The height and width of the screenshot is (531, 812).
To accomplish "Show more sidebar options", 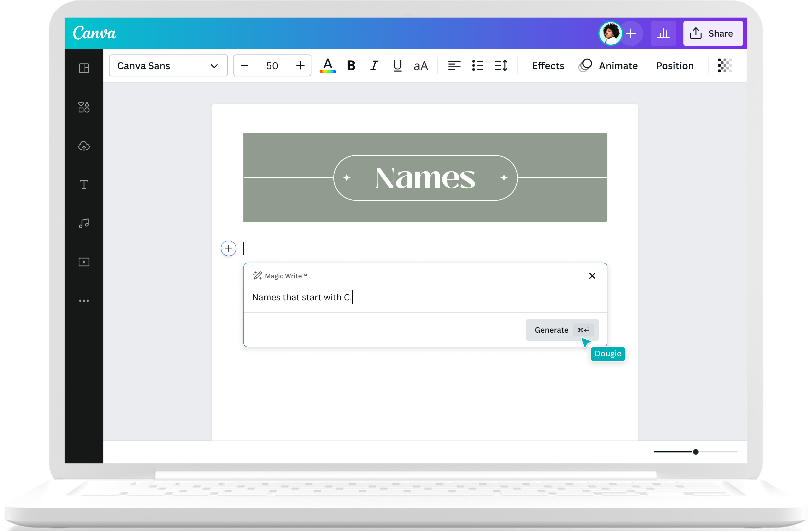I will (84, 300).
